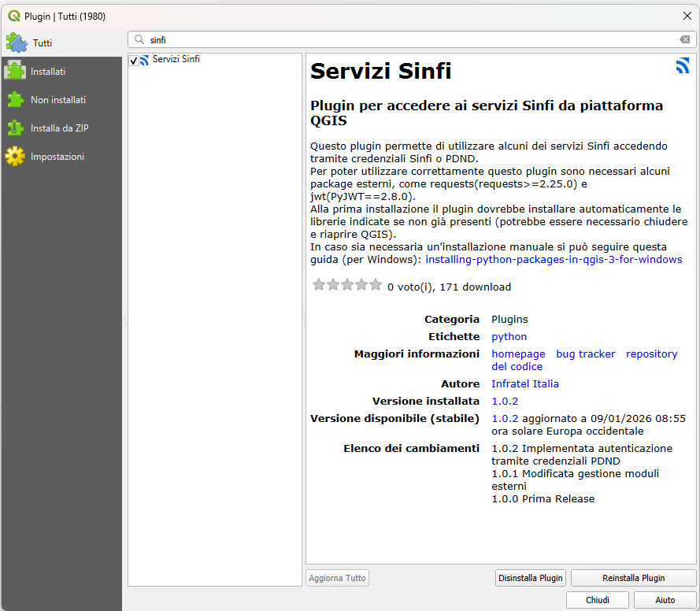Rate the plugin with the first star
The height and width of the screenshot is (611, 700).
[x=318, y=284]
